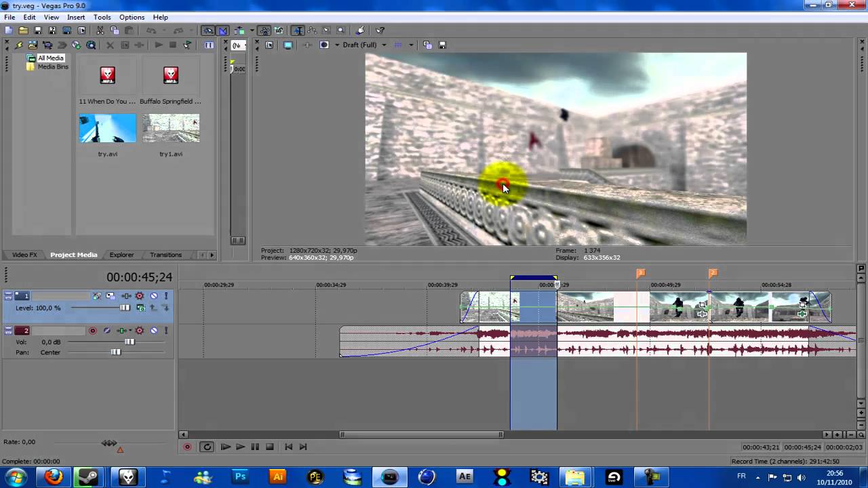Go to start of project

click(288, 447)
